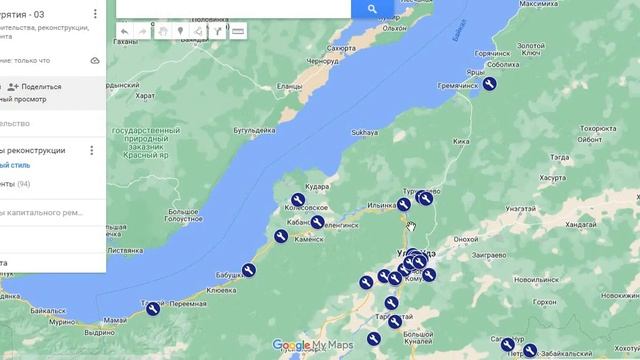Viewport: 640px width, 360px height.
Task: Click the wrench marker at Саган-Нур
Action: pyautogui.click(x=508, y=344)
